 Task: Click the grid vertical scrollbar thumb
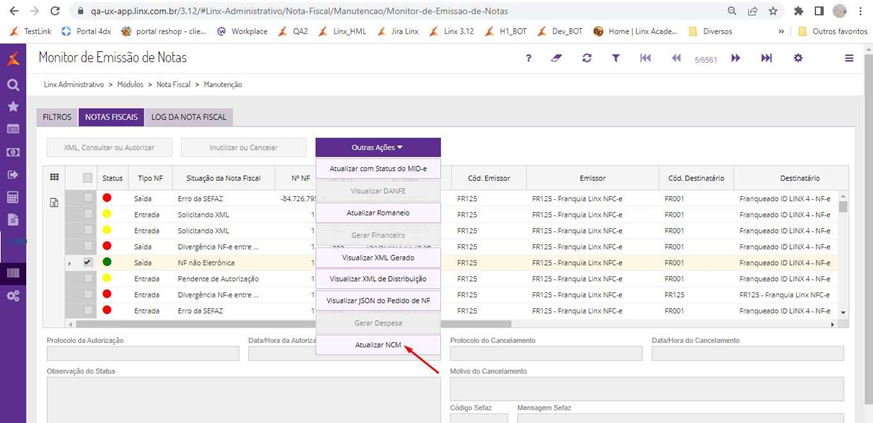843,207
